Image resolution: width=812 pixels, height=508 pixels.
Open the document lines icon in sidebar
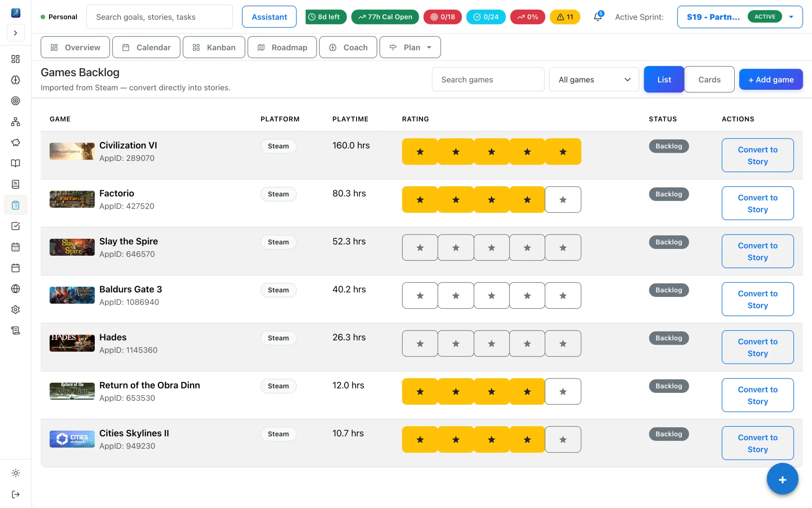[16, 184]
